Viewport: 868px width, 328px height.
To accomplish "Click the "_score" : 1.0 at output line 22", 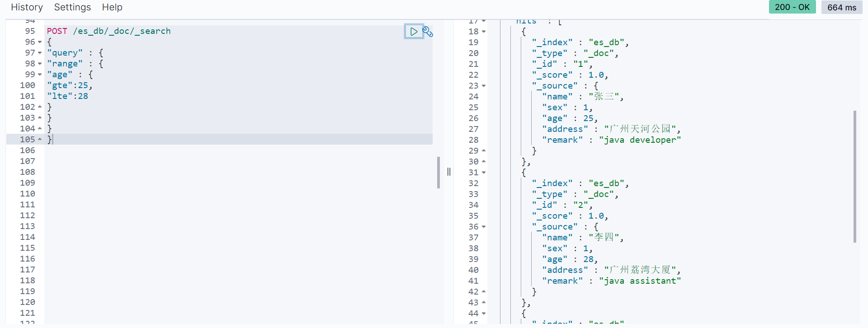I will [570, 75].
